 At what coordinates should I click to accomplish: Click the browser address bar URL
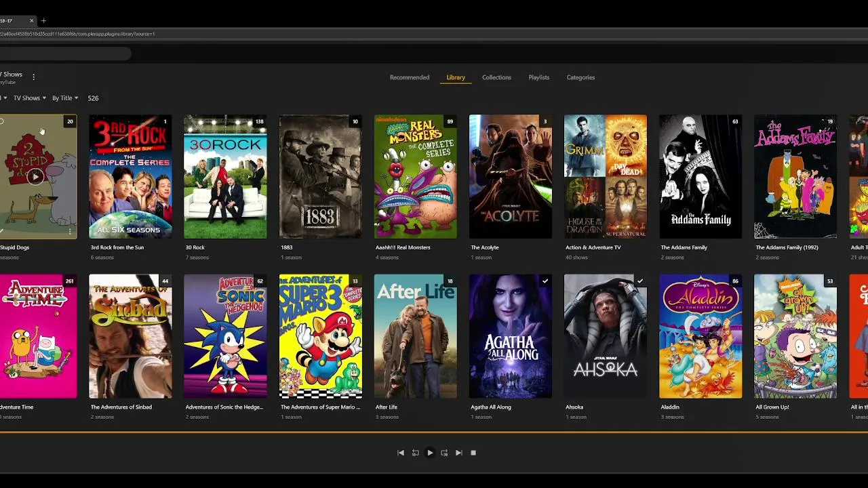(77, 34)
